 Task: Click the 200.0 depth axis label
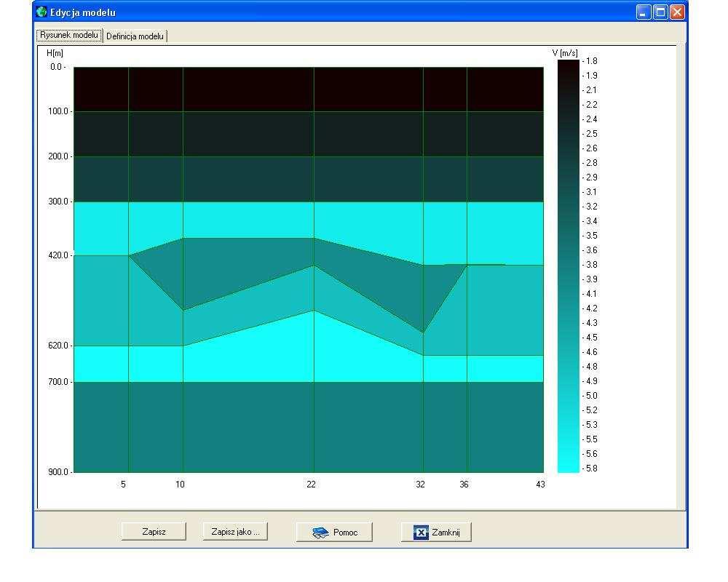pos(58,156)
